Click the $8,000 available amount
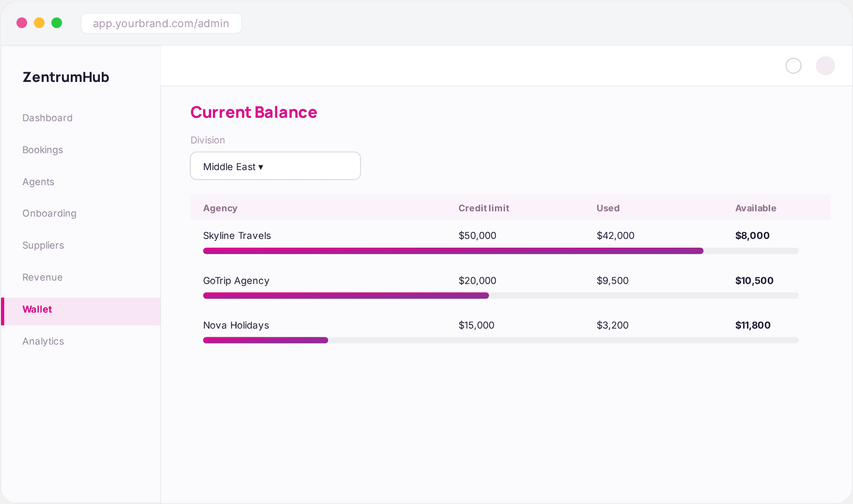 752,236
